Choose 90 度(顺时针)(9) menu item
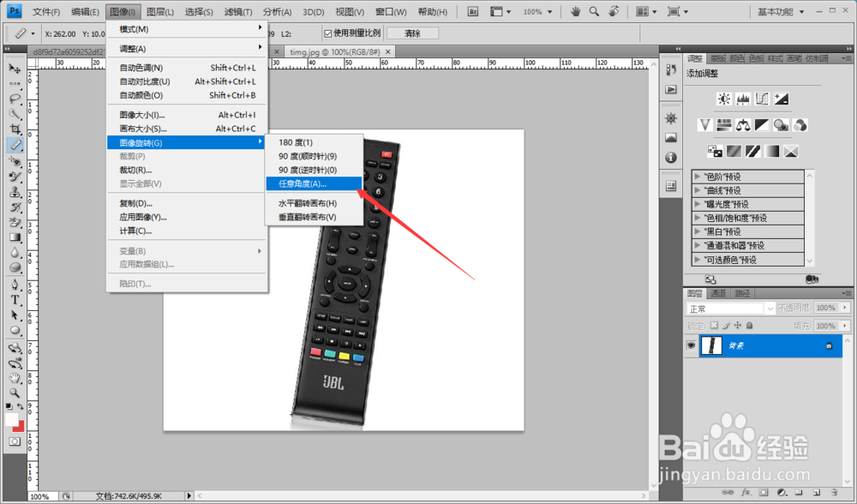Viewport: 857px width, 504px height. 314,156
